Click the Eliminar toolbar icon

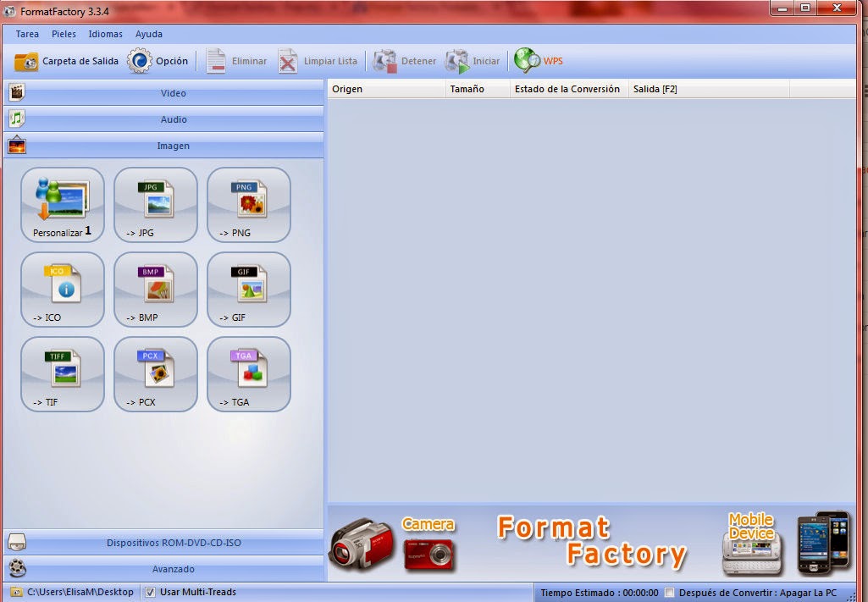[x=216, y=61]
